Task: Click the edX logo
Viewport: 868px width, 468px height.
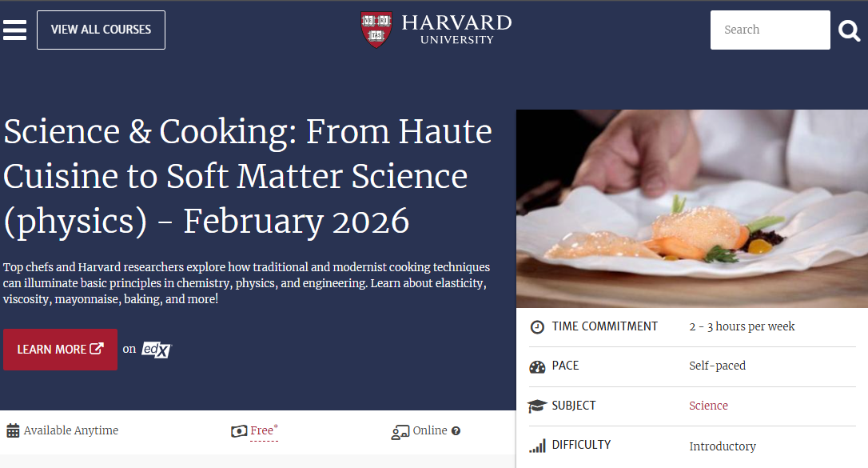Action: tap(157, 350)
